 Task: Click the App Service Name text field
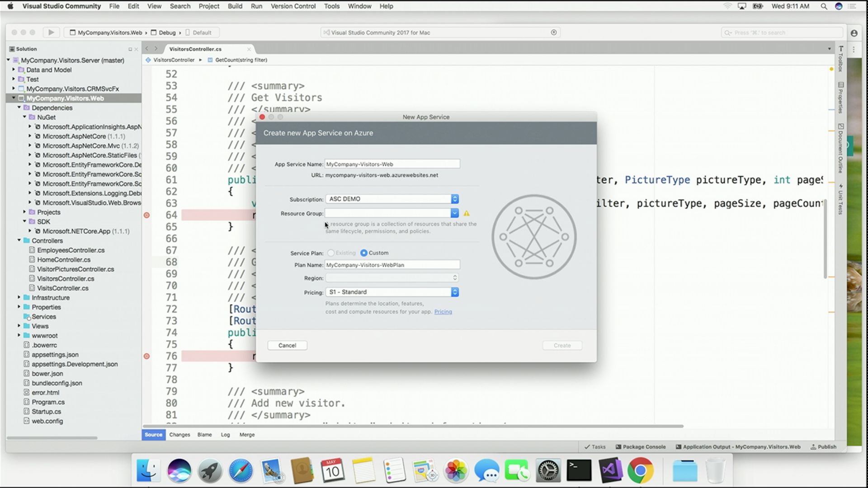(392, 164)
